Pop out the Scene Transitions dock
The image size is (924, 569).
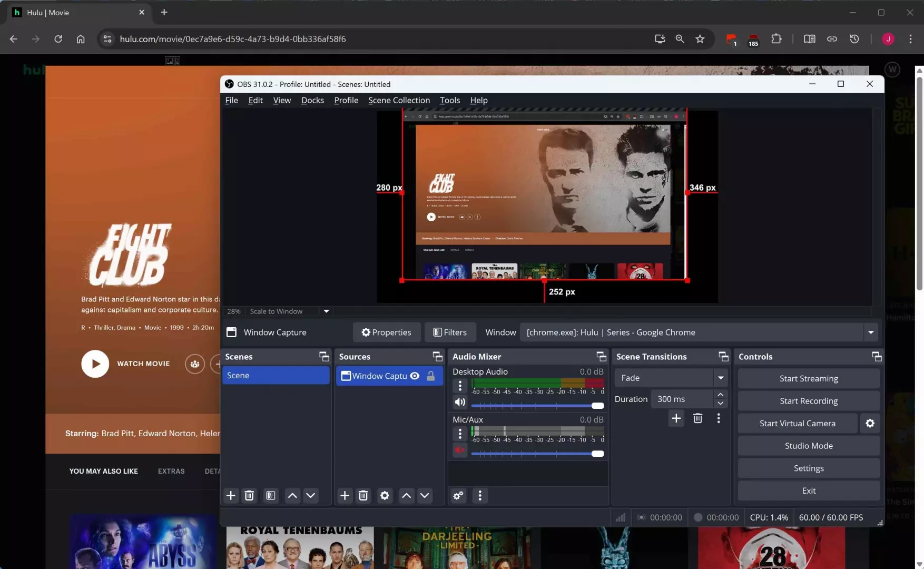(x=723, y=357)
